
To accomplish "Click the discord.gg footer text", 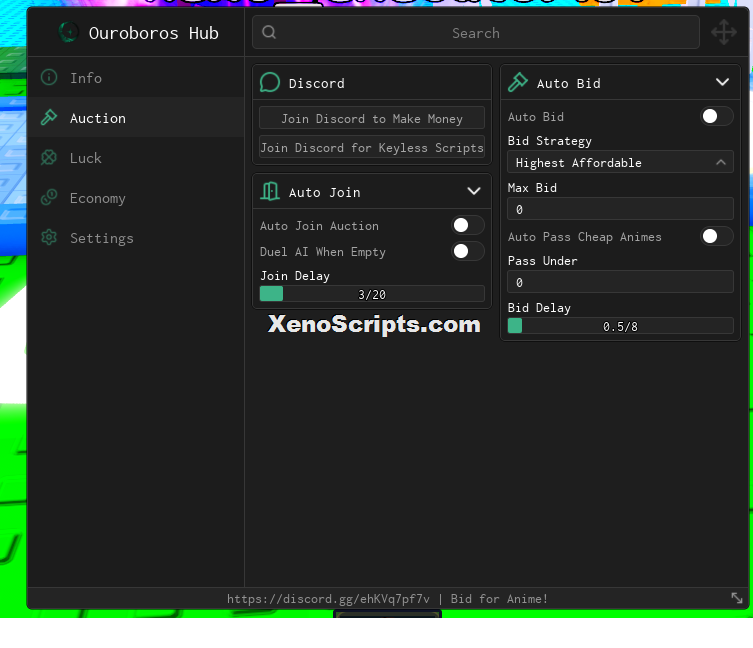I will click(328, 599).
